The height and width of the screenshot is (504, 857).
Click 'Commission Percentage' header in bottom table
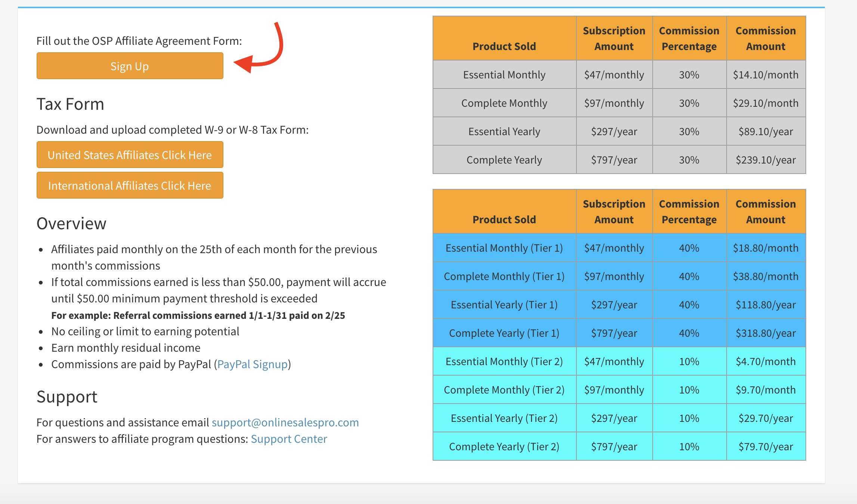(689, 212)
